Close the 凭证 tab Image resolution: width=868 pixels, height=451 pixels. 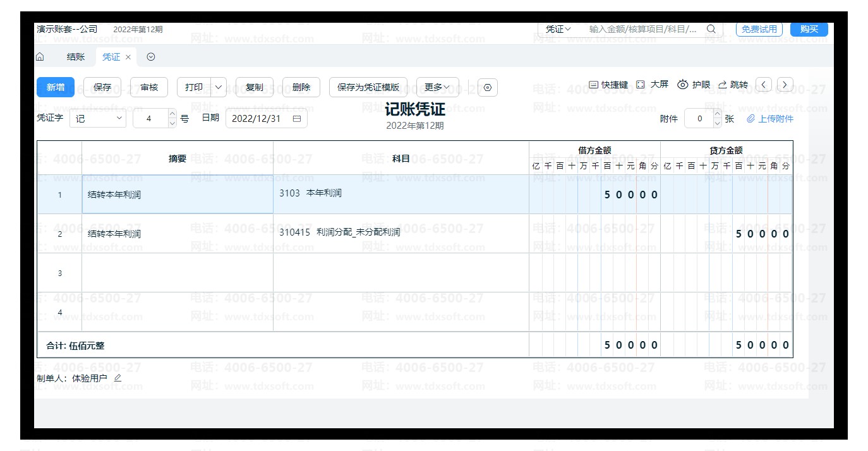pos(128,57)
